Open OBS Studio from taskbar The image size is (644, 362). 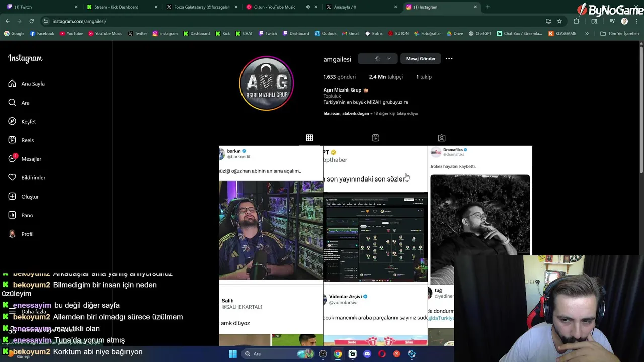coord(323,354)
